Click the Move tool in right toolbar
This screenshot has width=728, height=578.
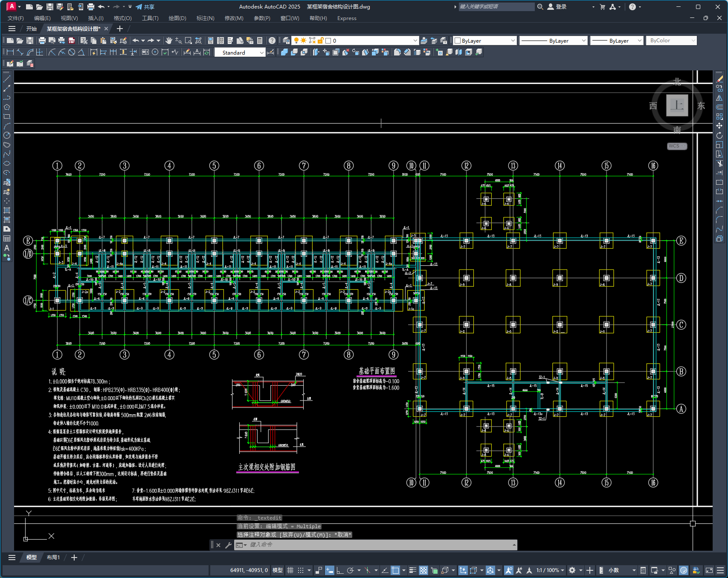click(719, 126)
